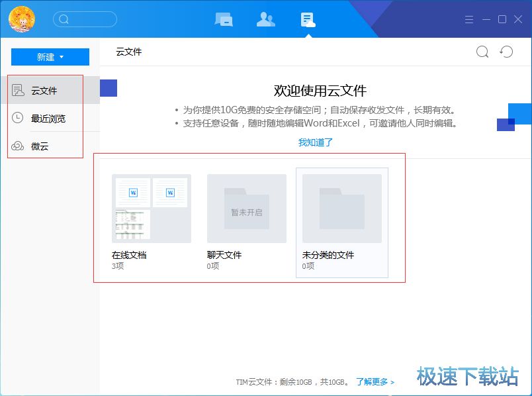Click the search icon in 云文件 toolbar

click(482, 52)
